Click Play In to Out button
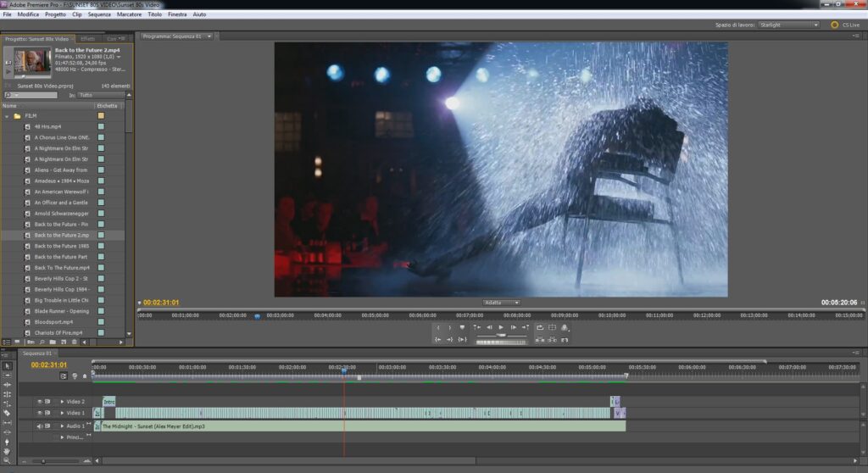 click(x=462, y=340)
